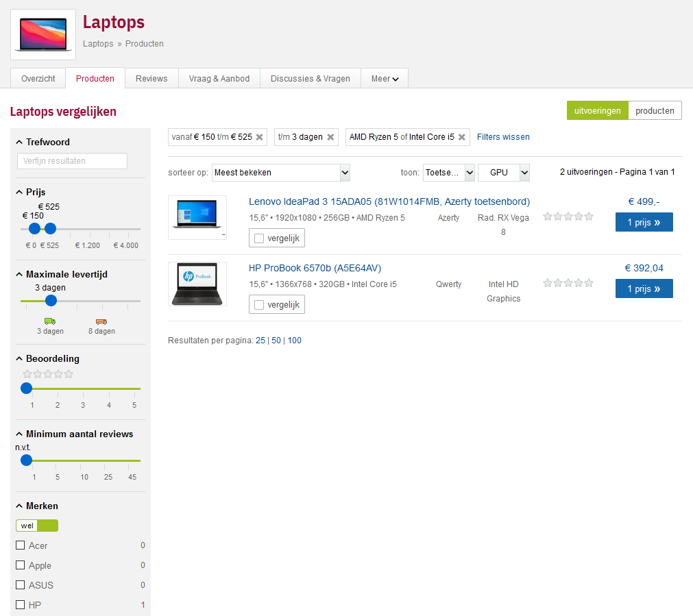Open the Vraag & Aanbod tab
693x616 pixels.
[219, 79]
